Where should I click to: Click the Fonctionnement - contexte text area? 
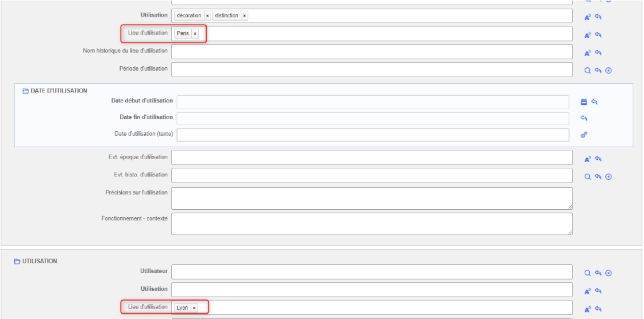click(x=372, y=224)
